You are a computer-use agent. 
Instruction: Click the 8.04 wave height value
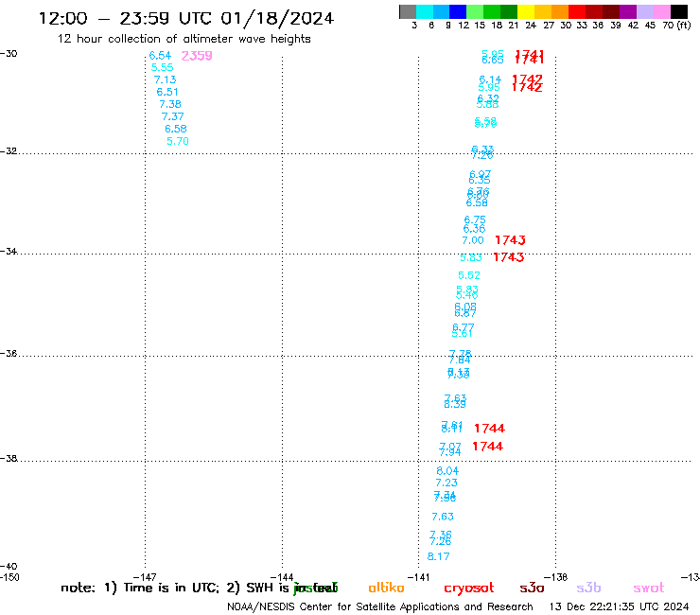point(447,471)
